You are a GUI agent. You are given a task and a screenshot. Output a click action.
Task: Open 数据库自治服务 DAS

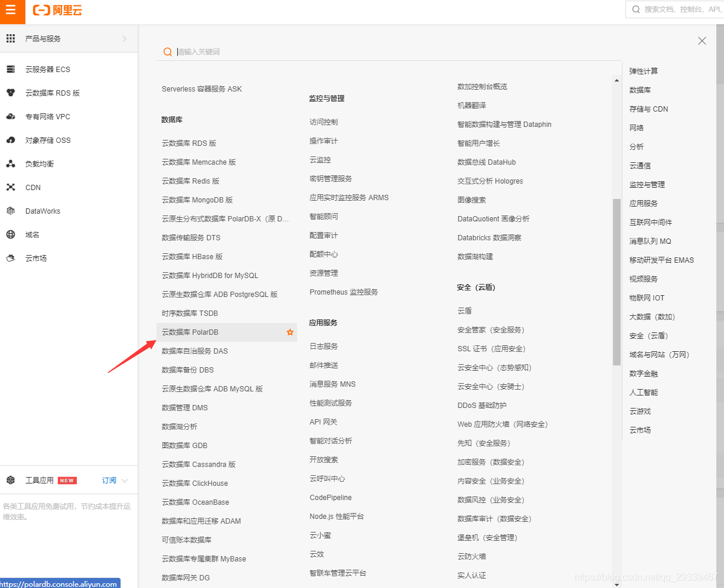pyautogui.click(x=195, y=351)
